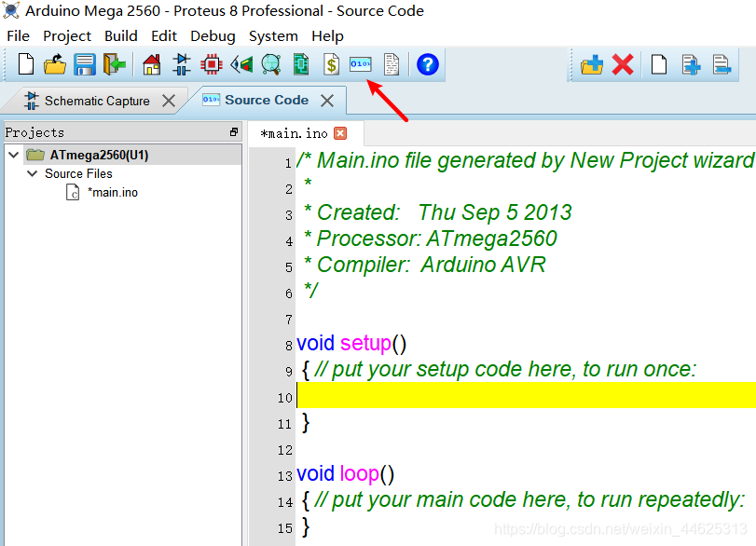This screenshot has height=546, width=756.
Task: Click the 'Processor: ATmega2560' comment line
Action: 431,239
